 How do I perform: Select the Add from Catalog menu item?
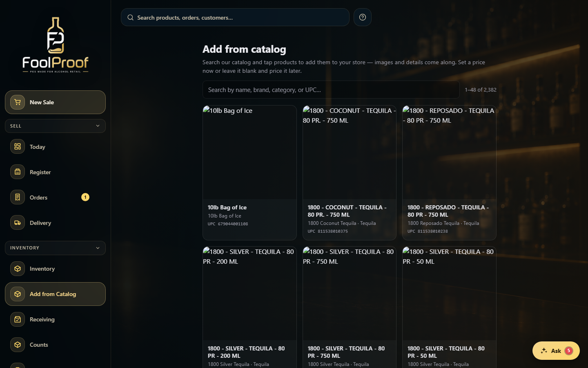[55, 294]
